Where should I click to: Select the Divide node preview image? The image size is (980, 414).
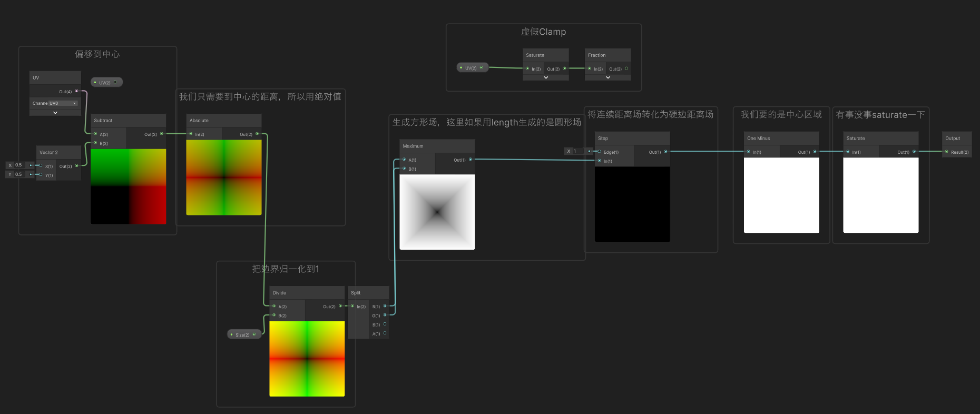[307, 359]
